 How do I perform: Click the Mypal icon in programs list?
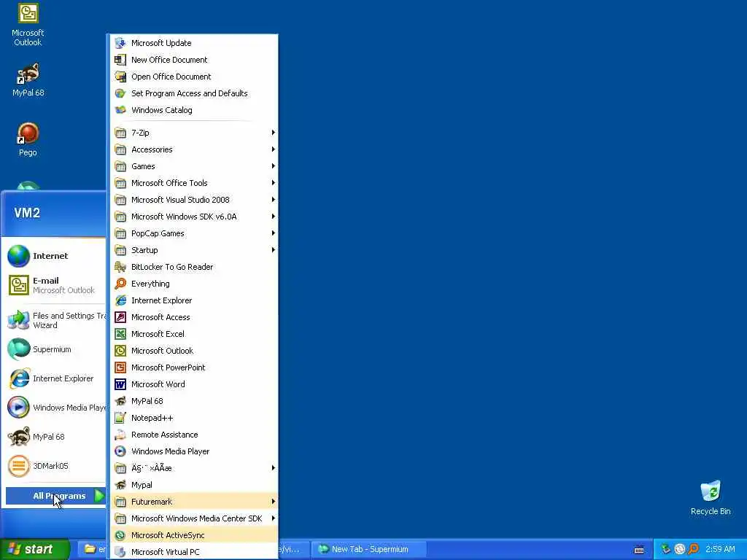pos(120,485)
